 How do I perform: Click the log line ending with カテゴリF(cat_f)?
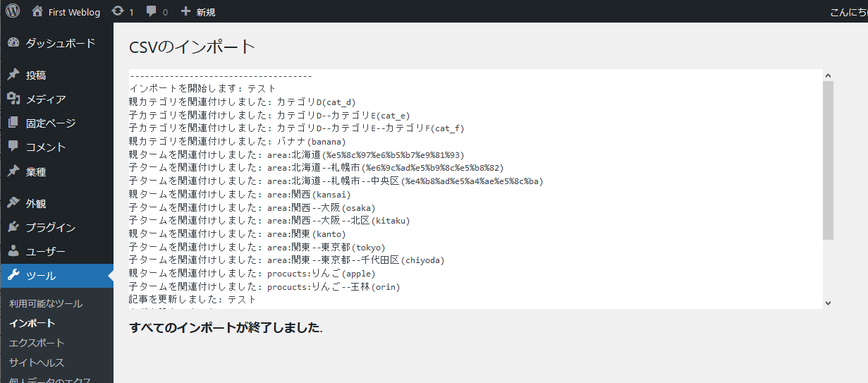click(297, 128)
